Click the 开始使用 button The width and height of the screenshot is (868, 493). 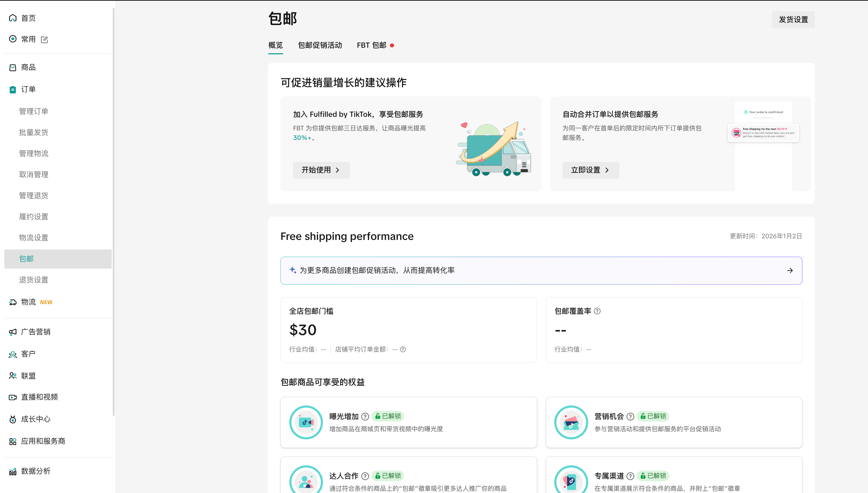[x=321, y=170]
